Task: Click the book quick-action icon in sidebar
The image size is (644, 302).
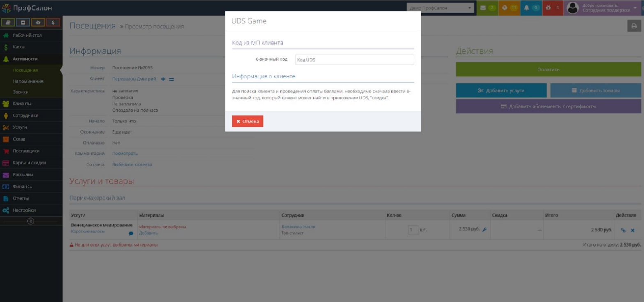Action: tap(9, 22)
